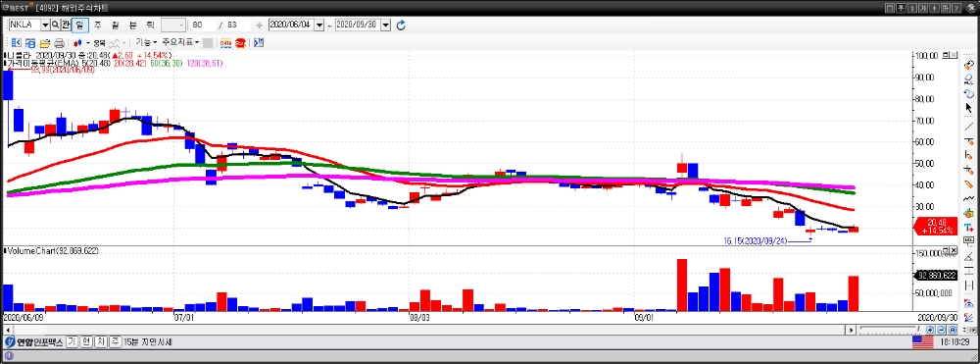Choose the text annotation tool (T icon)
Viewport: 980px width, 364px height.
(969, 227)
